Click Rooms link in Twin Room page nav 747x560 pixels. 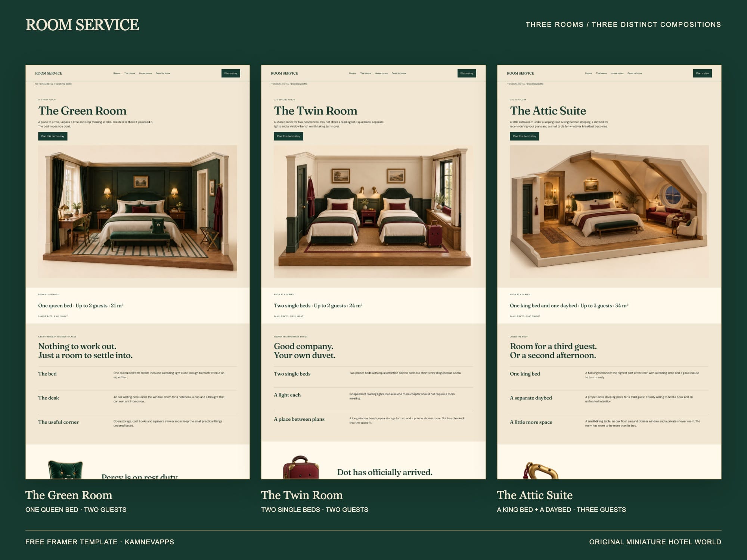353,74
